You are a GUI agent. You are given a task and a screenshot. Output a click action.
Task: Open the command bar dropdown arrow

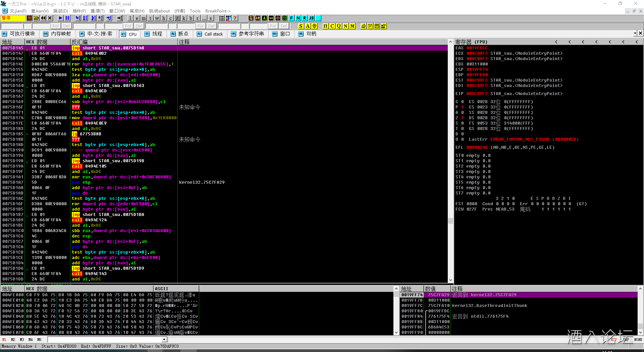pyautogui.click(x=164, y=340)
